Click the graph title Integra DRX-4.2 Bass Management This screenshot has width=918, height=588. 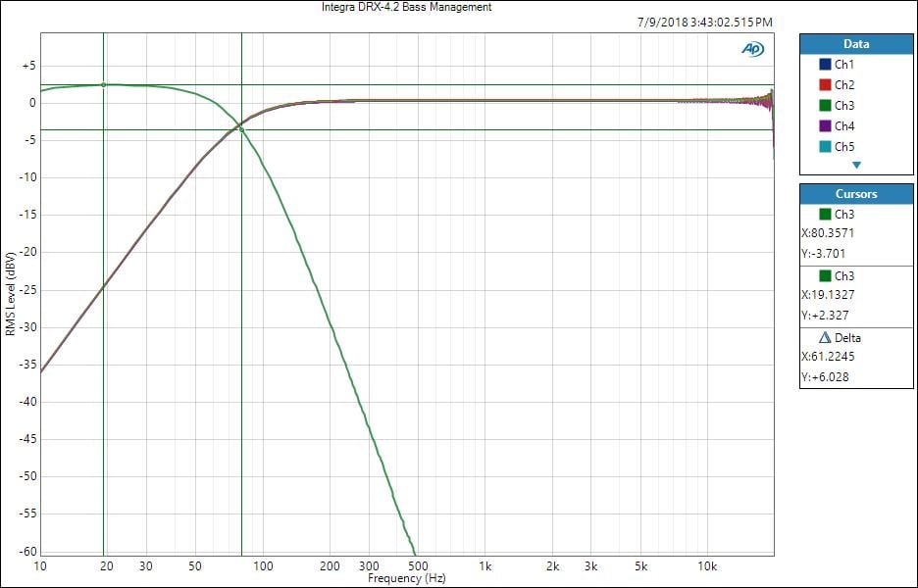(x=407, y=7)
